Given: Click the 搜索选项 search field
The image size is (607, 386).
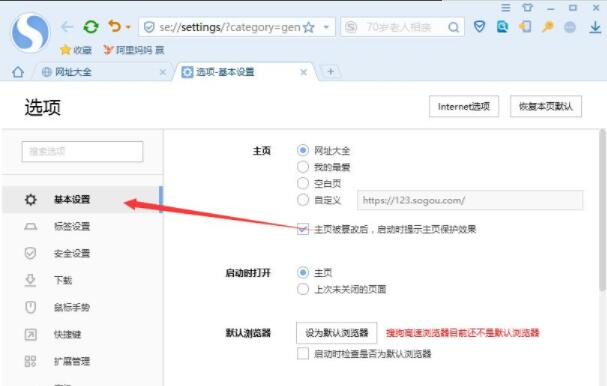Looking at the screenshot, I should click(82, 151).
